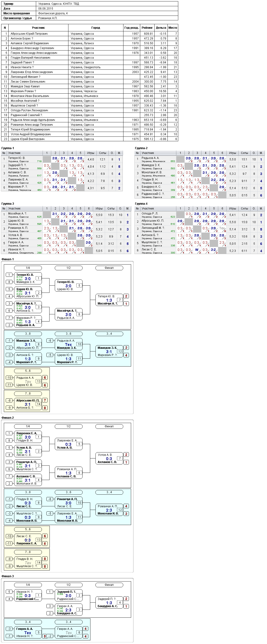Click the 'Группа-2' heading

coord(141,148)
